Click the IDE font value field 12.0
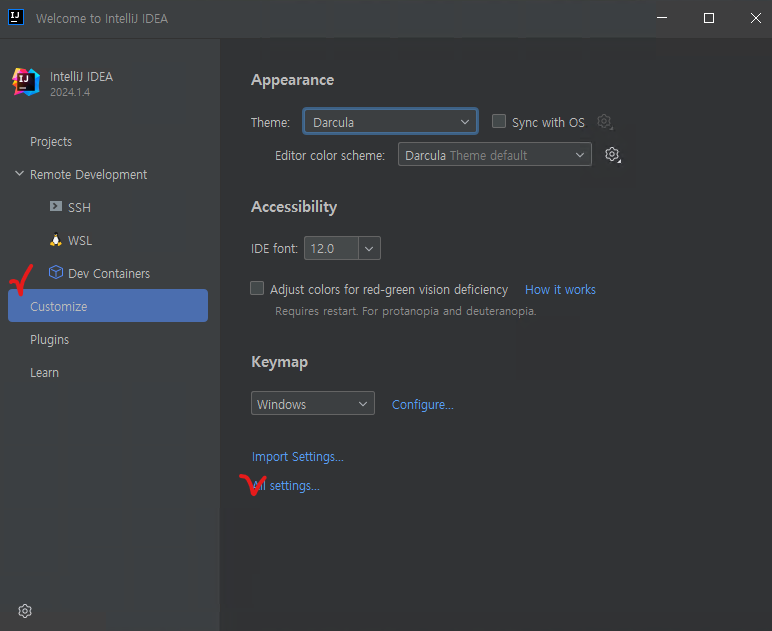This screenshot has width=772, height=631. tap(331, 249)
